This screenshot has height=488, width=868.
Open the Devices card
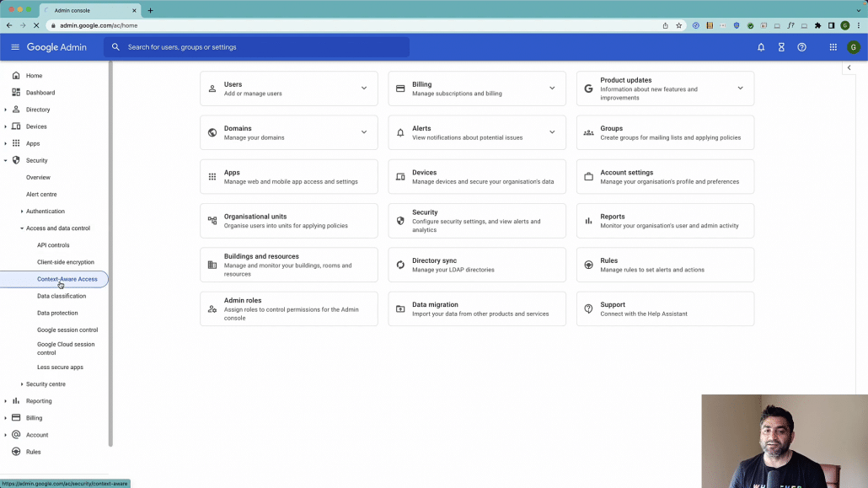tap(477, 177)
